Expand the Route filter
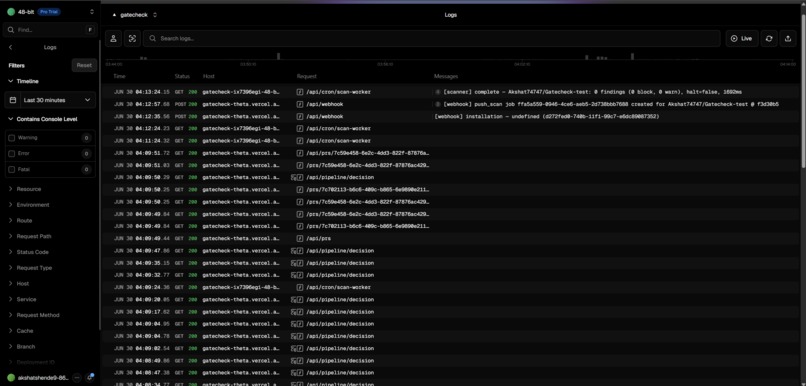Screen dimensions: 806x386 20,220
